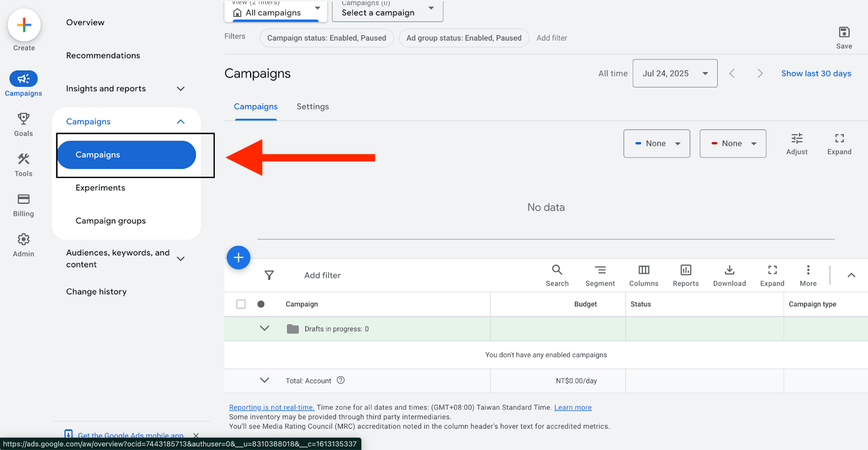Collapse the table toolbar chevron
The width and height of the screenshot is (868, 450).
pyautogui.click(x=851, y=275)
